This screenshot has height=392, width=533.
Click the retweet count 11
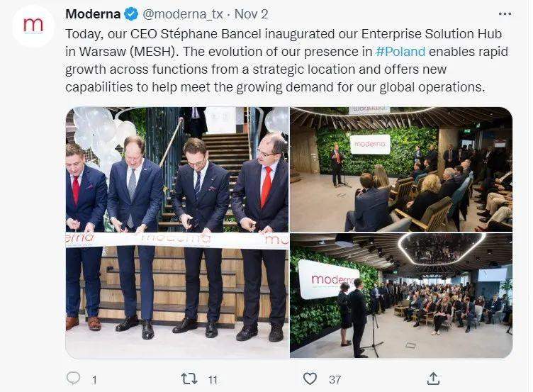[x=213, y=379]
